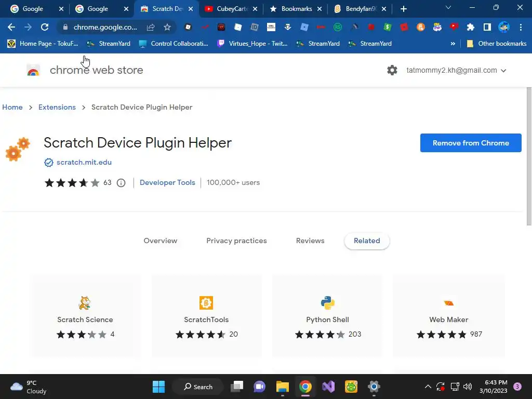Click the orange ScratchTools extension icon in toolbar
Screen dimensions: 532x399
tap(421, 27)
